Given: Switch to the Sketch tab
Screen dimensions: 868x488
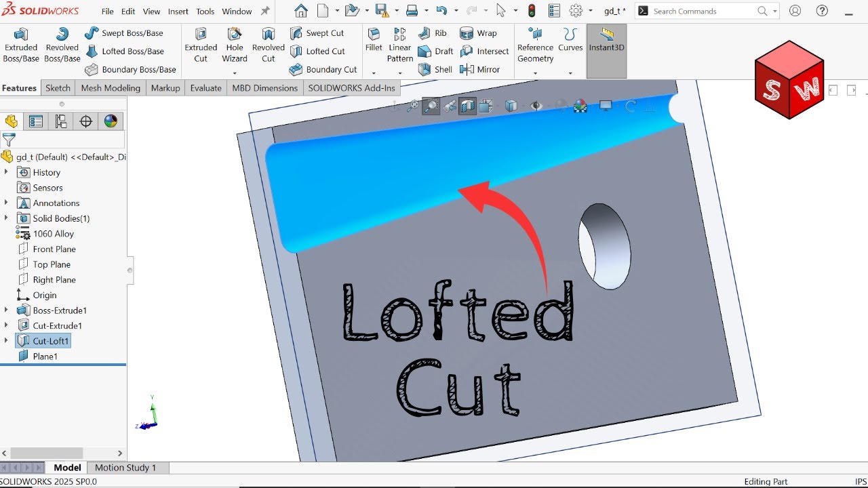Looking at the screenshot, I should pyautogui.click(x=58, y=88).
